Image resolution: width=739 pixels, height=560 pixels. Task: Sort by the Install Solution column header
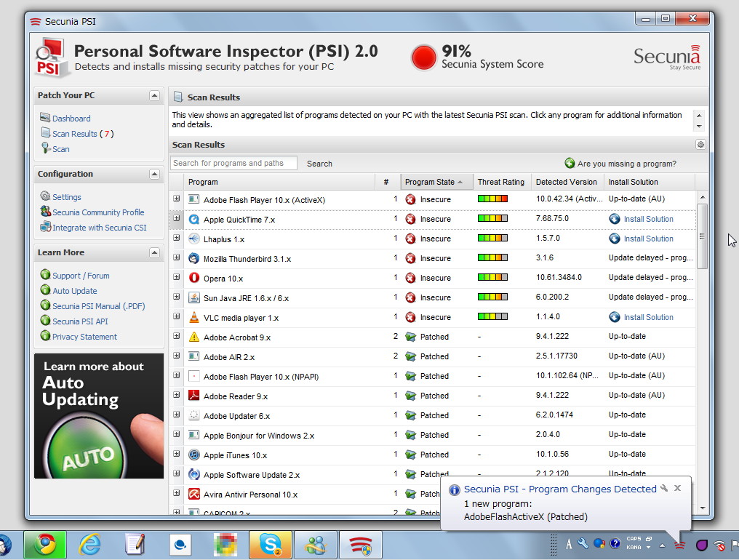point(650,182)
